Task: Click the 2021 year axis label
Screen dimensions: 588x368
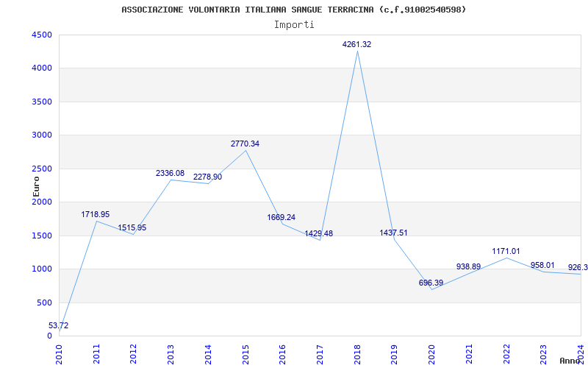Action: (469, 354)
